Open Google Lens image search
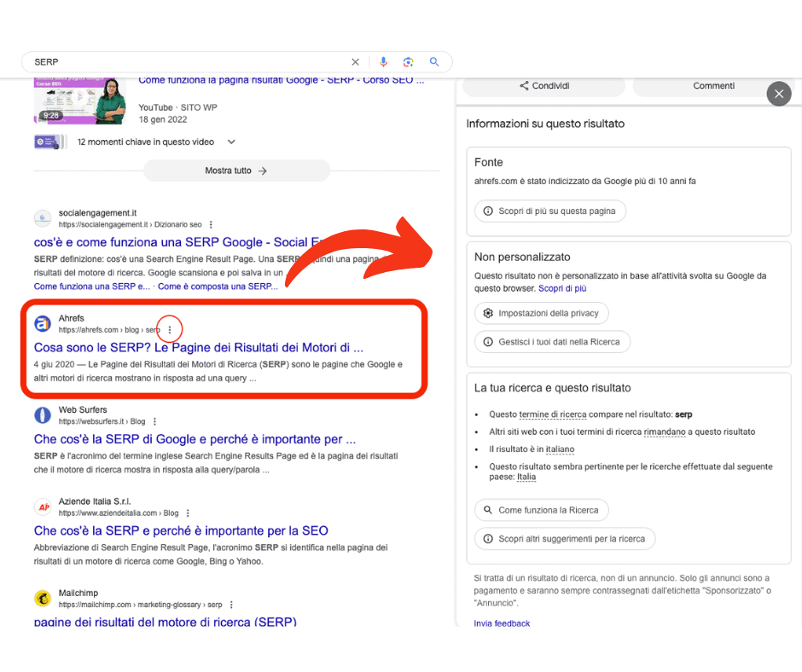This screenshot has height=672, width=802. point(408,62)
